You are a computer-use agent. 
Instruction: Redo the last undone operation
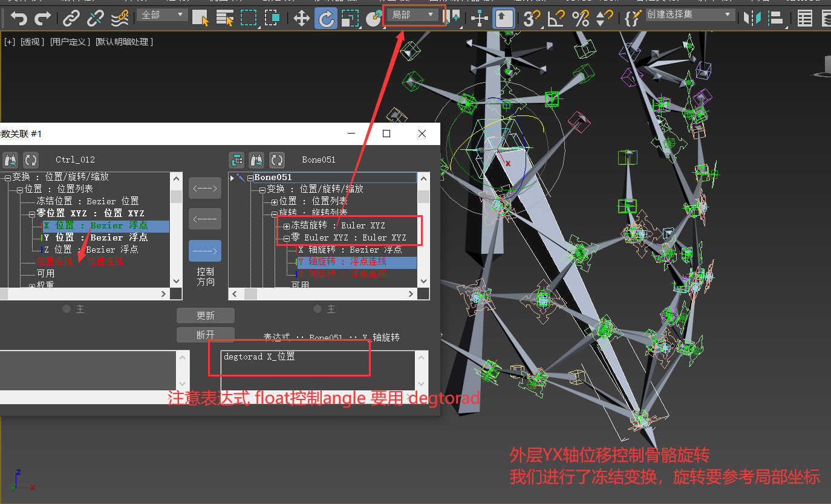[42, 18]
